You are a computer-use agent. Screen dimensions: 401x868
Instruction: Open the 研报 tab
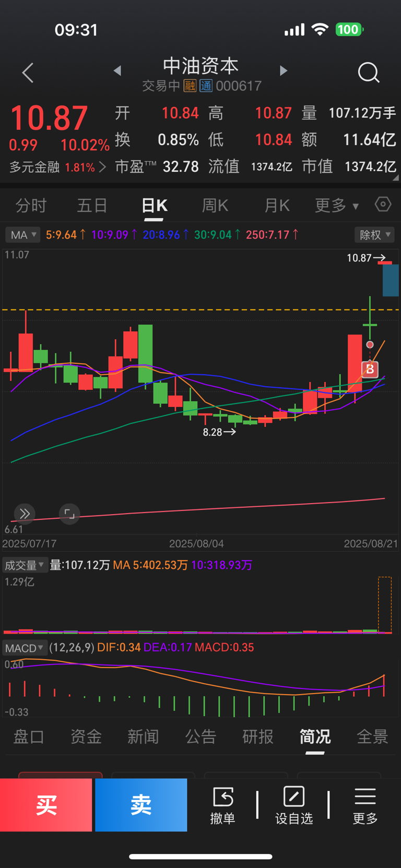[258, 736]
